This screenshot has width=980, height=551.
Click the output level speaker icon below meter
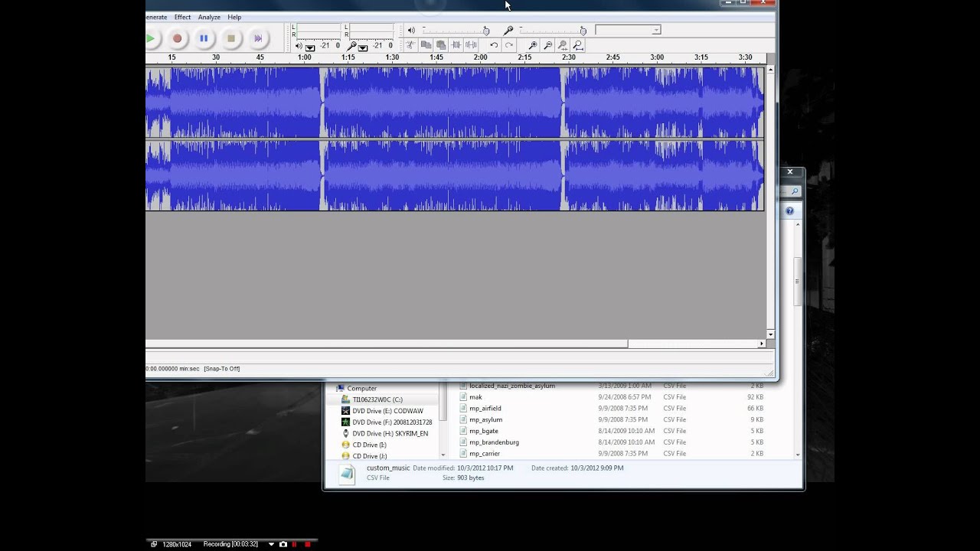pos(299,46)
